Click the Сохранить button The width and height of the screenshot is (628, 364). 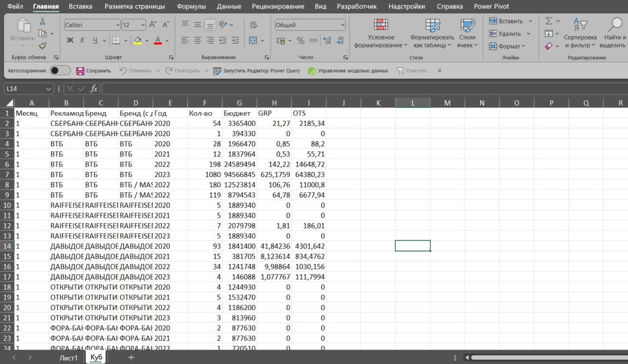point(93,70)
